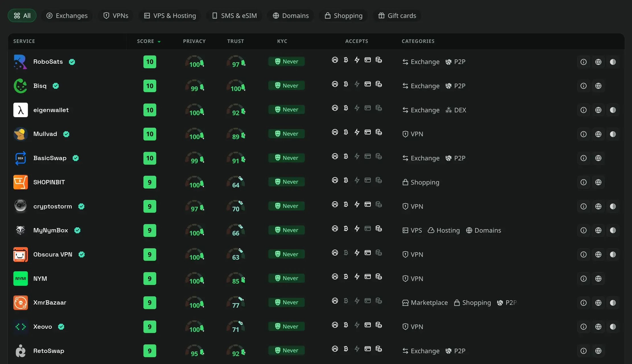Select the VPNs filter tab

(116, 16)
